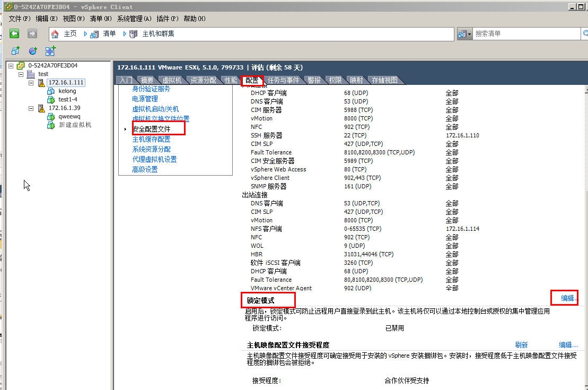Click the NFS 客户端 outgoing connection row

(365, 229)
